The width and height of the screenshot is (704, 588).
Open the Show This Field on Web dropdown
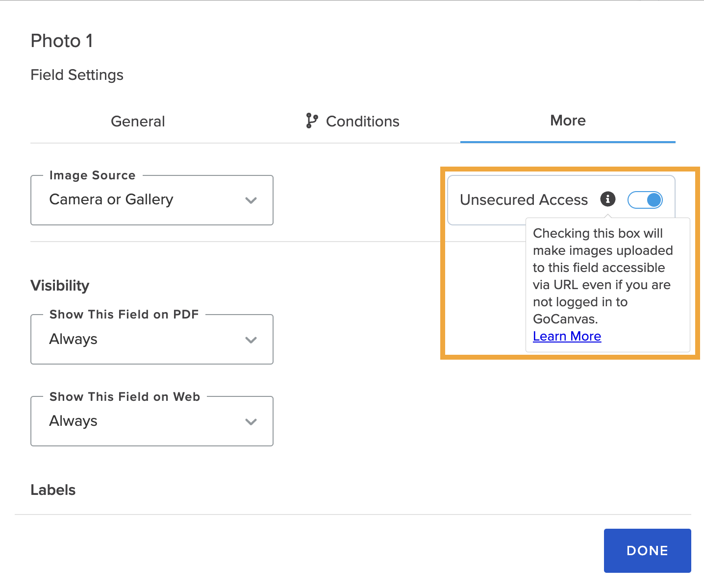(x=152, y=421)
